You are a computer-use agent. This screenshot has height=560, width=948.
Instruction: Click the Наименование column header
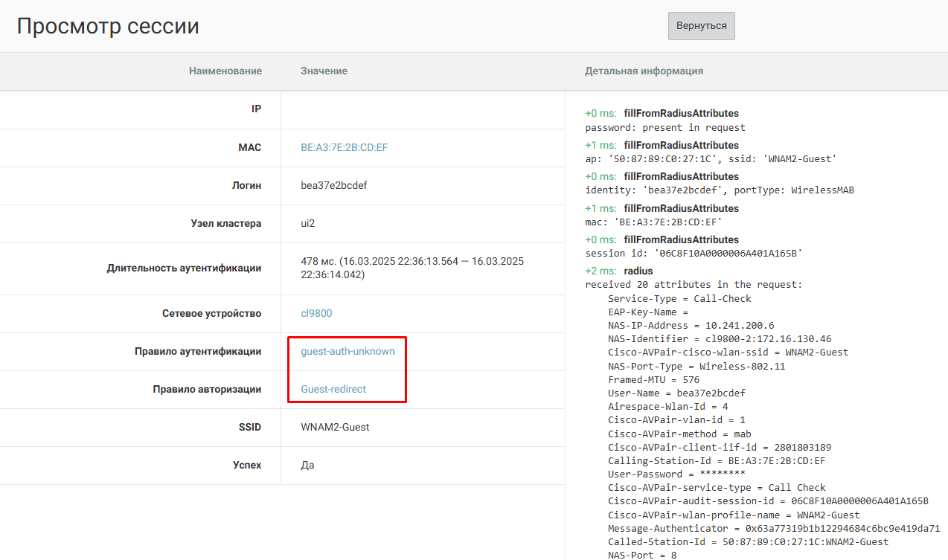click(225, 71)
